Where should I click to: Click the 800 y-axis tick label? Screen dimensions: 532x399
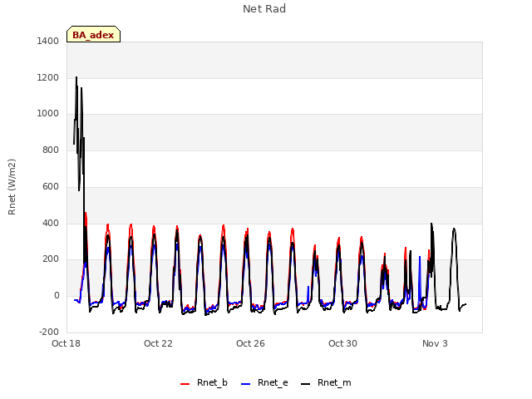coord(51,150)
